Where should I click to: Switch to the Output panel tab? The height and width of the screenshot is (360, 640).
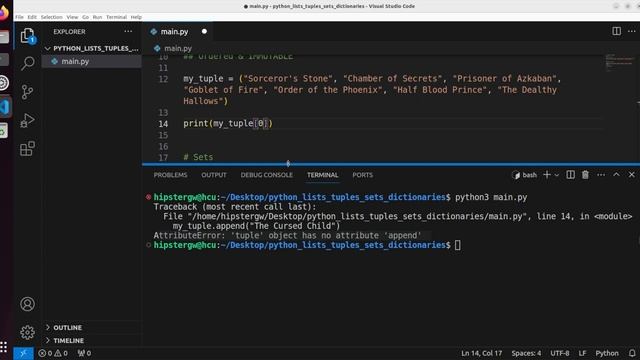click(x=213, y=175)
